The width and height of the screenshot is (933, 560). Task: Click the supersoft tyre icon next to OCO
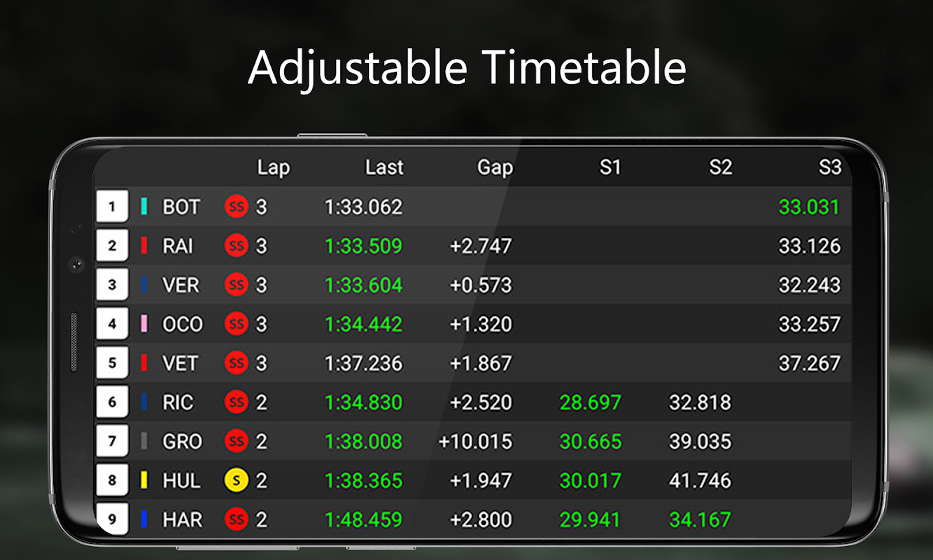[237, 325]
